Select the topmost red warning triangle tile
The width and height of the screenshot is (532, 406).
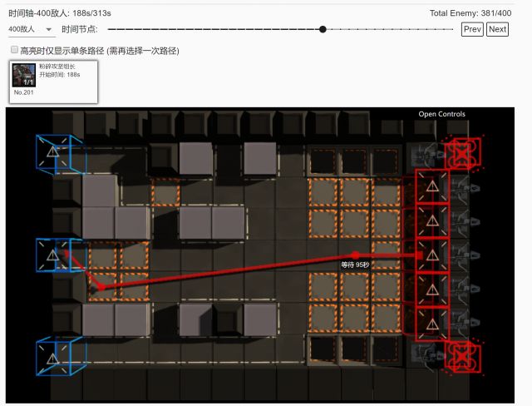[432, 187]
